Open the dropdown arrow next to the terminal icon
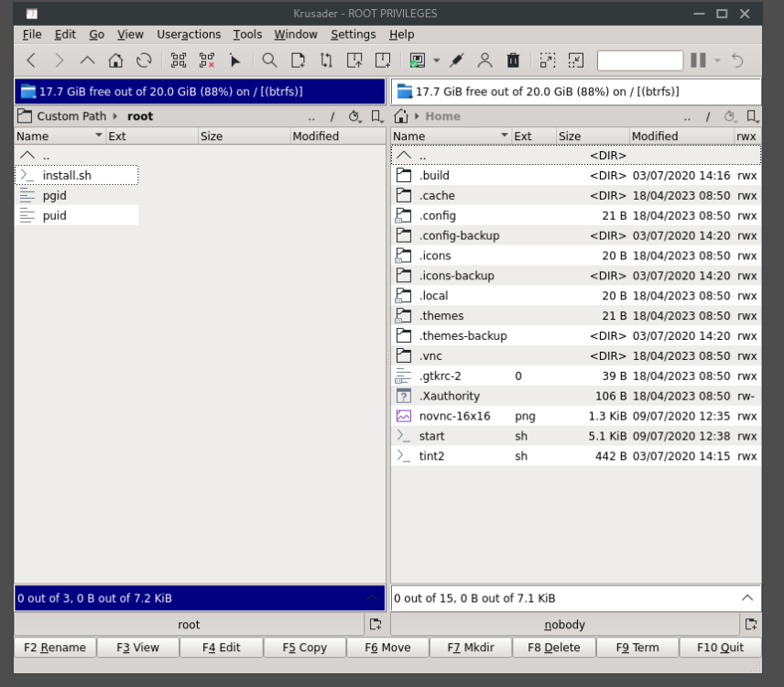The width and height of the screenshot is (784, 687). click(x=437, y=60)
